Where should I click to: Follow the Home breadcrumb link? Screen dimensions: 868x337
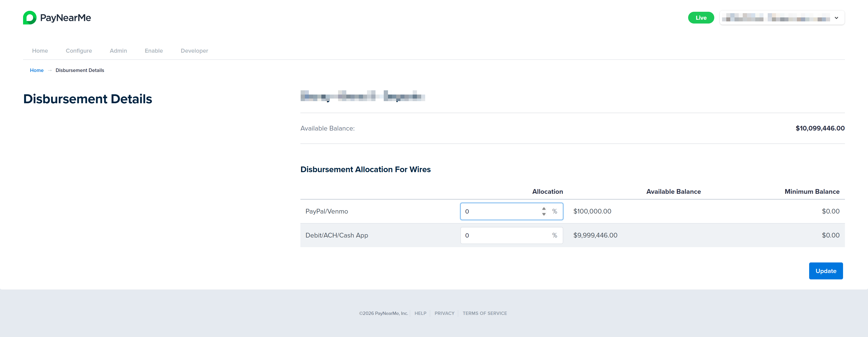pyautogui.click(x=37, y=70)
